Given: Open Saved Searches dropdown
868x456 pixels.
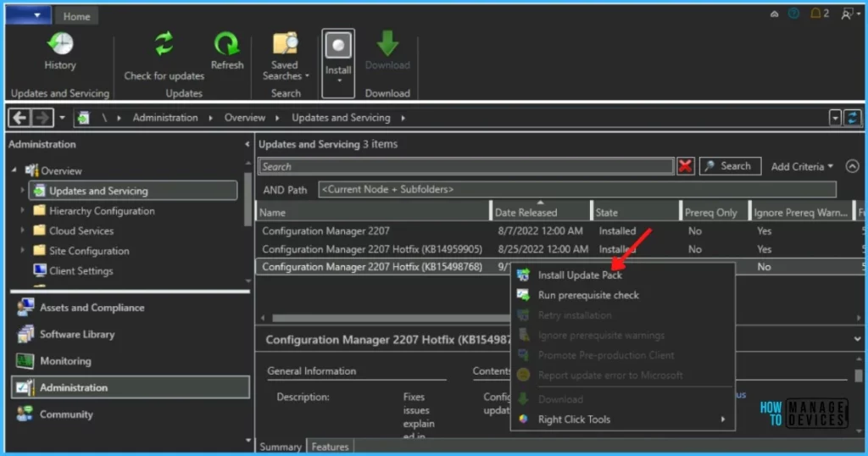Looking at the screenshot, I should coord(285,57).
